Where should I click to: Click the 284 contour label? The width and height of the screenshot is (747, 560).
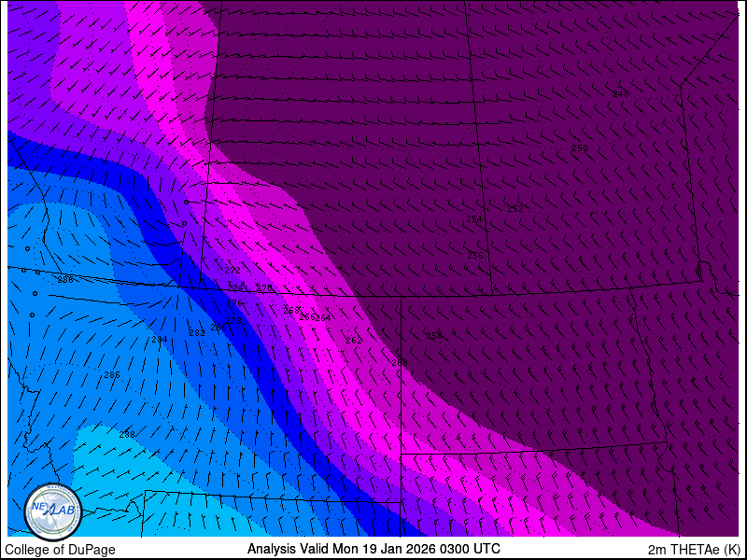[x=160, y=340]
